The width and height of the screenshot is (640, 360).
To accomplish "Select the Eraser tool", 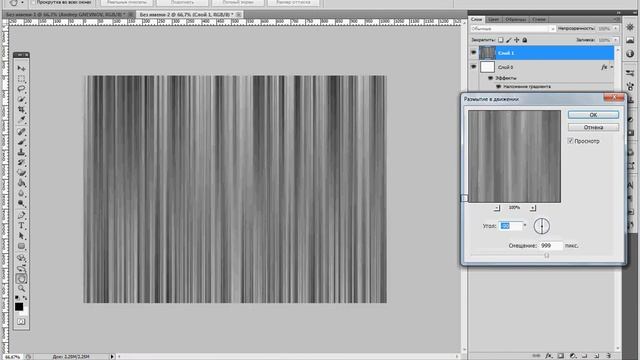I will coord(21,173).
